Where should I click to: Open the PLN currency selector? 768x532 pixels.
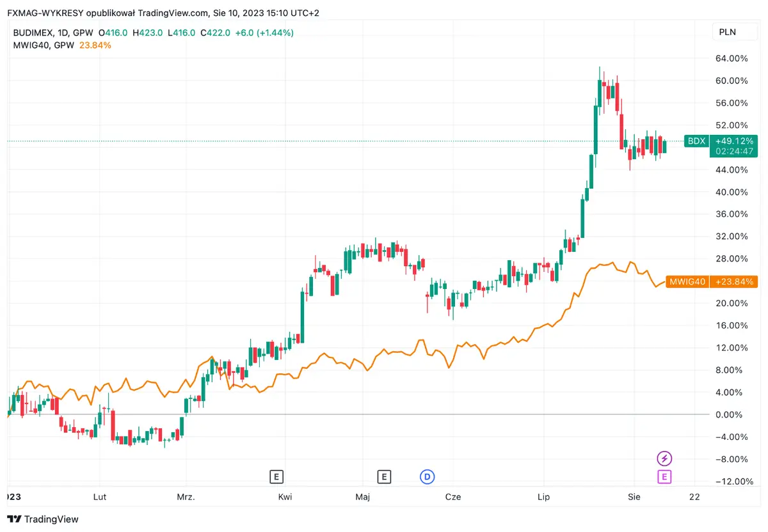click(728, 32)
